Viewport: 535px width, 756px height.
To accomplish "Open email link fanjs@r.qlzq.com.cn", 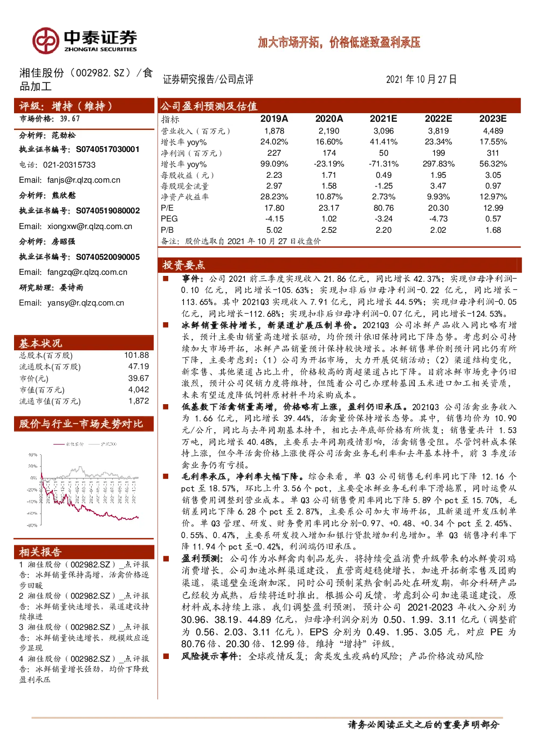I will click(x=84, y=180).
